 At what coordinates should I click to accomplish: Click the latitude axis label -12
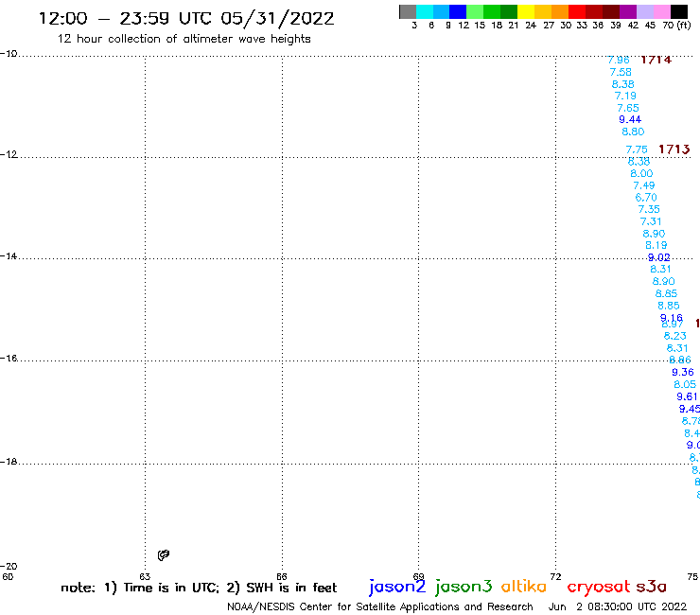point(9,154)
